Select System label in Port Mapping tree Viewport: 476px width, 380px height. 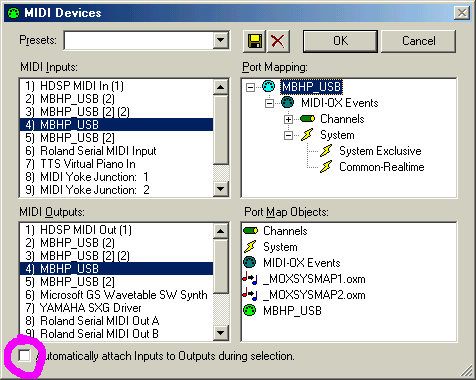pyautogui.click(x=337, y=135)
